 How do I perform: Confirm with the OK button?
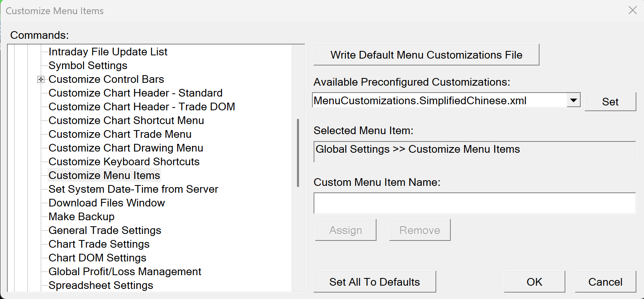[534, 282]
